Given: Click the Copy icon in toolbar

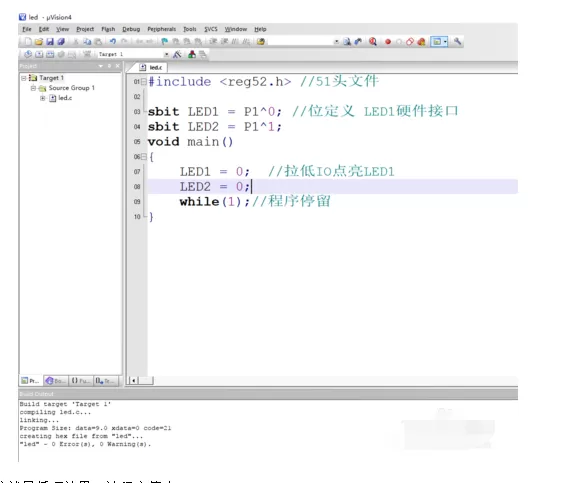Looking at the screenshot, I should 87,42.
